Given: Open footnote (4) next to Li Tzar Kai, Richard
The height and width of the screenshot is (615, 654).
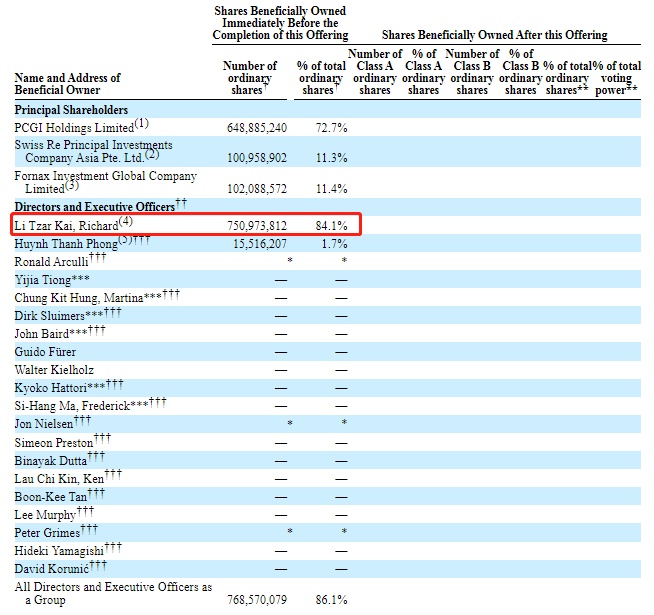Looking at the screenshot, I should (x=126, y=221).
